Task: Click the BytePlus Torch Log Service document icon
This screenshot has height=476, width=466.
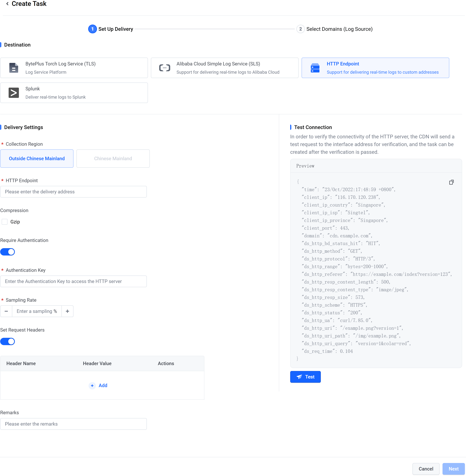Action: coord(14,68)
